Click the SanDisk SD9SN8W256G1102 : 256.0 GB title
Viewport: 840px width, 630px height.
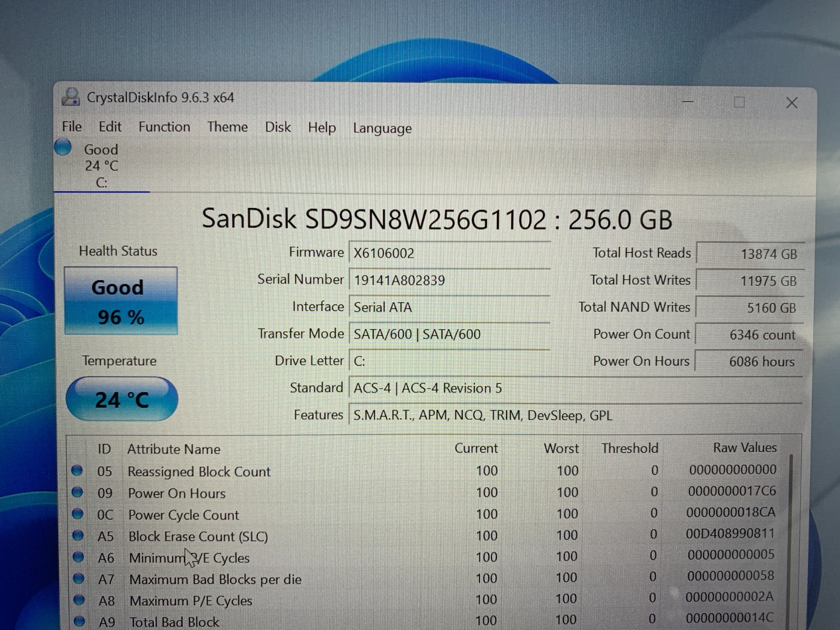(437, 218)
